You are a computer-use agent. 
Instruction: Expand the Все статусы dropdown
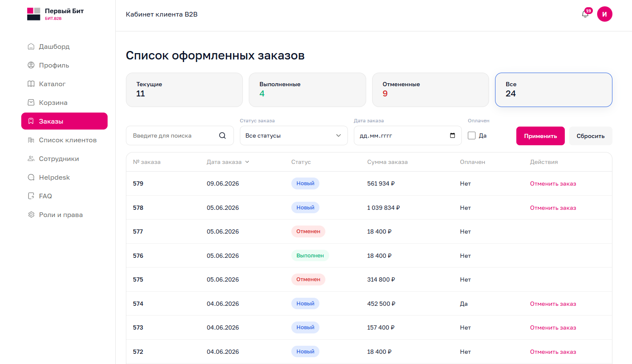click(294, 135)
